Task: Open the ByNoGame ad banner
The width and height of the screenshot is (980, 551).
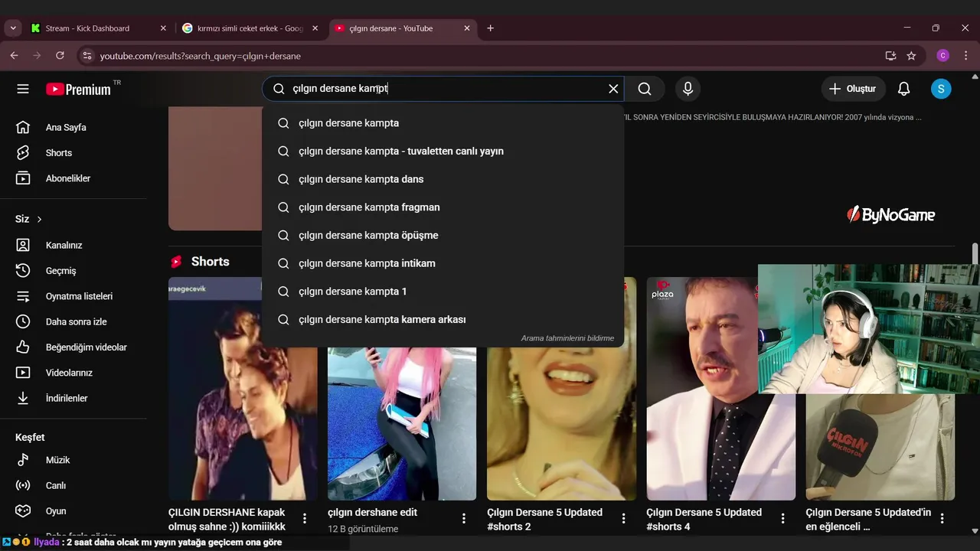Action: pos(891,215)
